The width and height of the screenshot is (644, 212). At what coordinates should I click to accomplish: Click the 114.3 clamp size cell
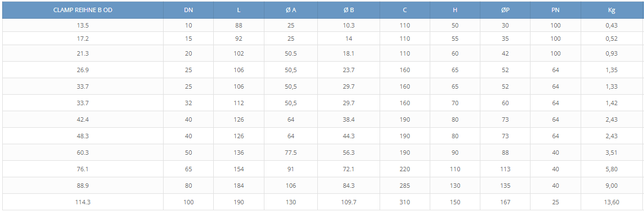83,202
